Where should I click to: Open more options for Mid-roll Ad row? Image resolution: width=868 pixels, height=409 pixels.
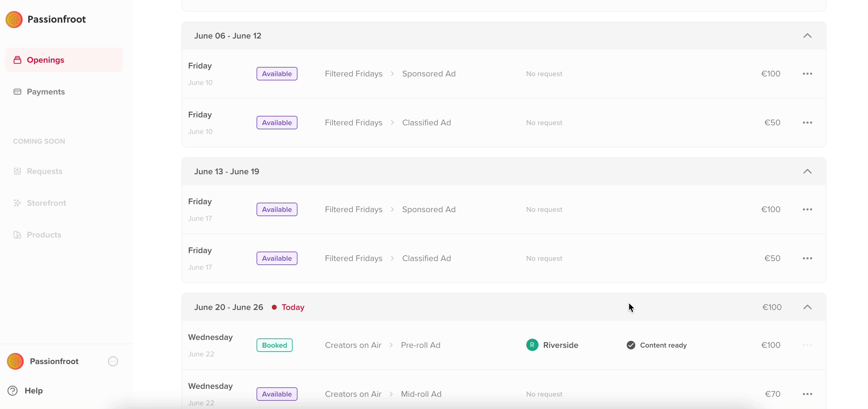click(807, 394)
